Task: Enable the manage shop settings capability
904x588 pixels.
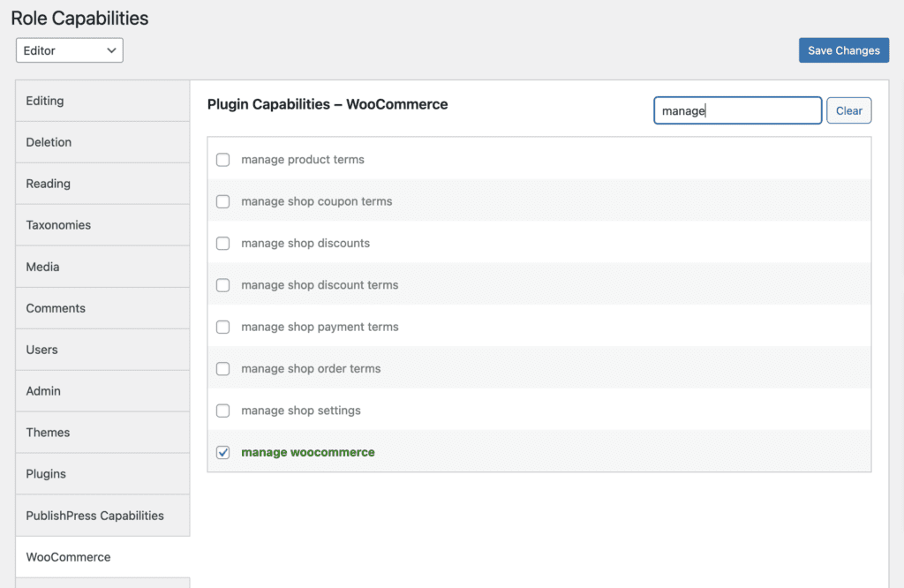Action: [x=222, y=410]
